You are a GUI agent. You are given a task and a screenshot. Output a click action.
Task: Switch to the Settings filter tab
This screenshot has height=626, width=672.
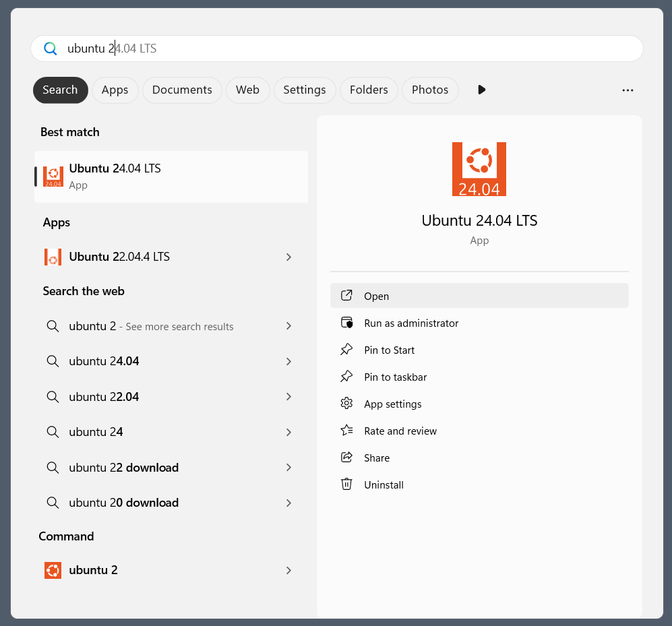pos(305,90)
